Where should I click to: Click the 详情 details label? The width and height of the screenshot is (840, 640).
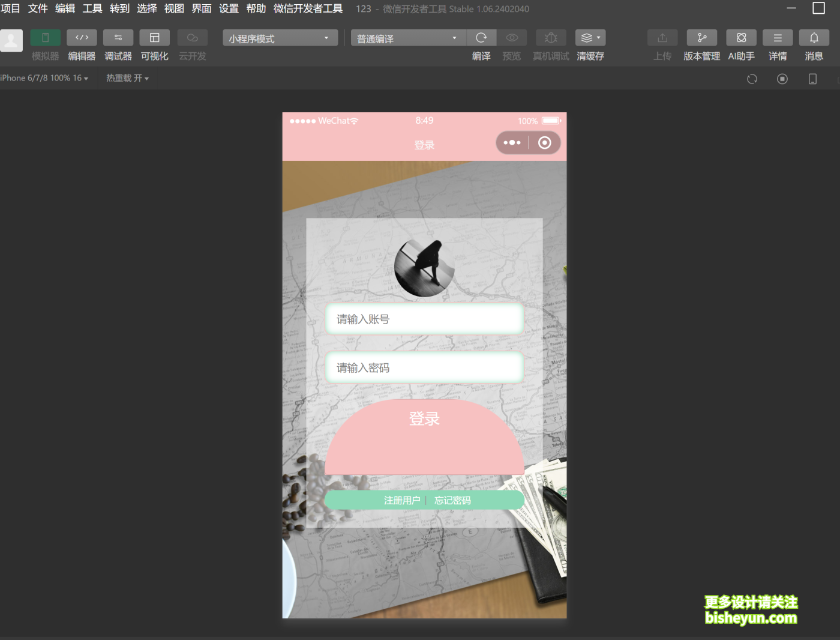pos(778,56)
